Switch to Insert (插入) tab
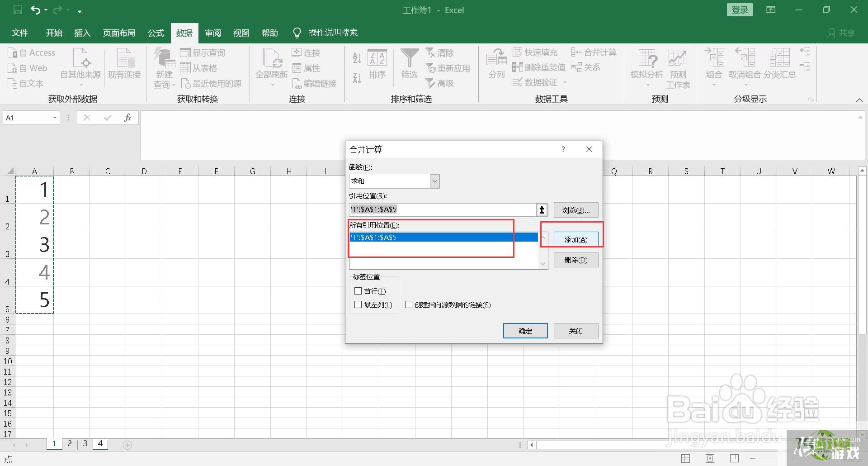The width and height of the screenshot is (868, 466). [x=83, y=33]
